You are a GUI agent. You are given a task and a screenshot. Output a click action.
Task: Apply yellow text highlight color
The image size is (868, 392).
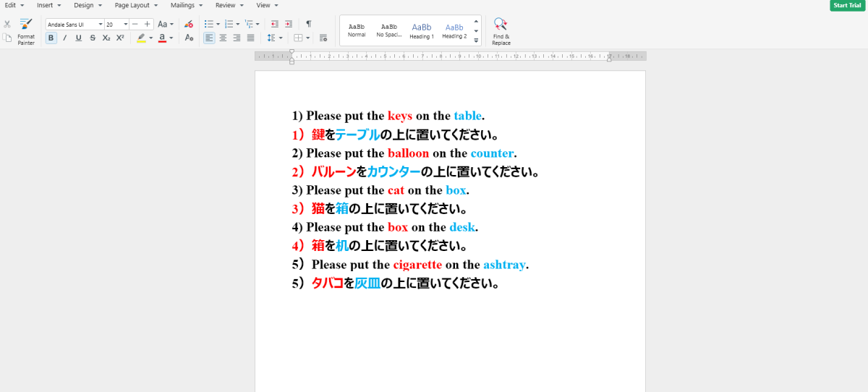click(x=141, y=38)
